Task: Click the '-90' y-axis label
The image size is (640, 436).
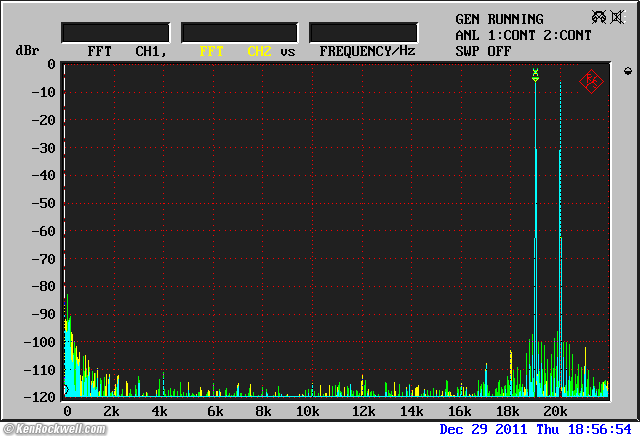Action: tap(43, 314)
